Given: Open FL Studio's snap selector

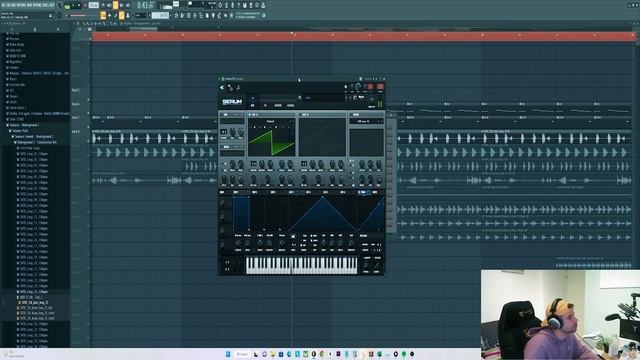Looking at the screenshot, I should (x=140, y=15).
